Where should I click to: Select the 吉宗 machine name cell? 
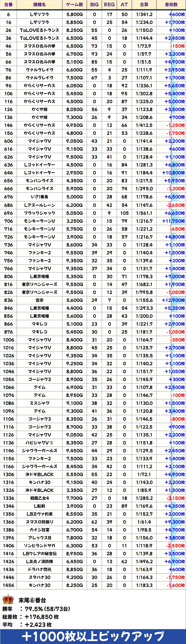click(x=40, y=300)
